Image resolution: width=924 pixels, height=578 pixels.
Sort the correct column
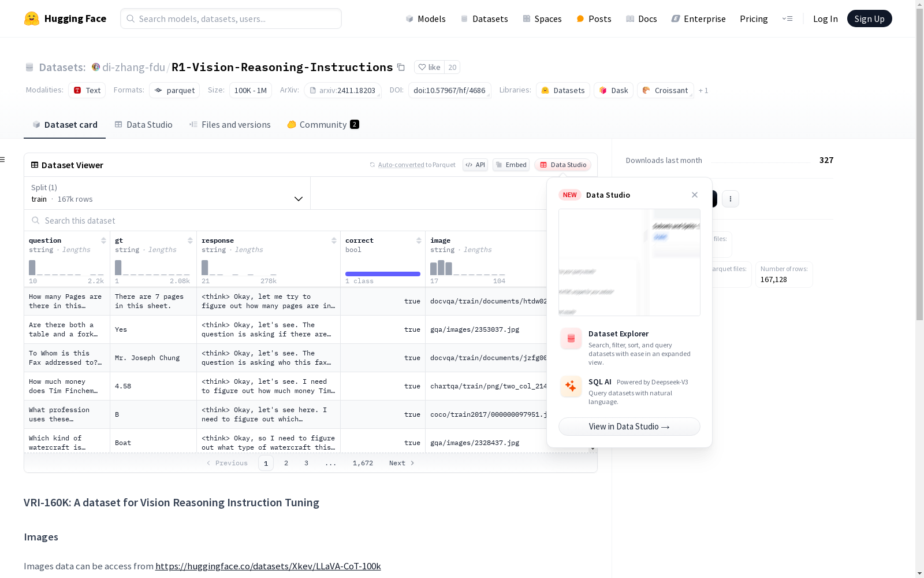419,240
